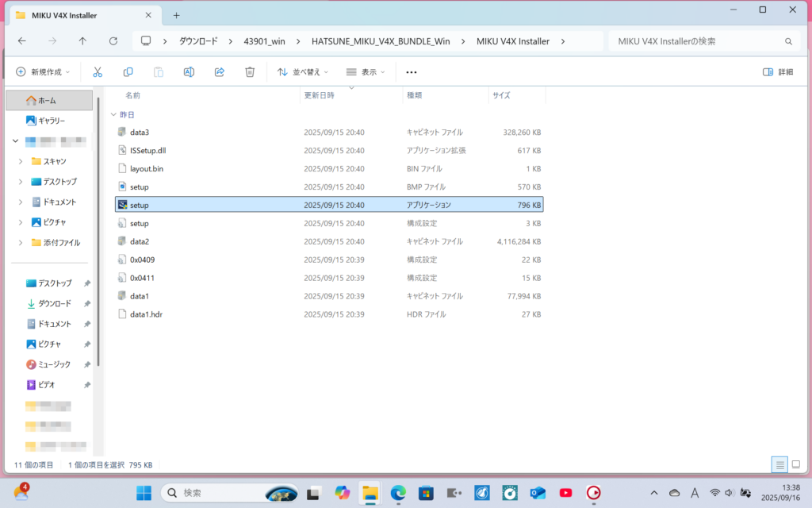Expand the Pictures folder in sidebar tree
The height and width of the screenshot is (508, 812).
[x=21, y=222]
